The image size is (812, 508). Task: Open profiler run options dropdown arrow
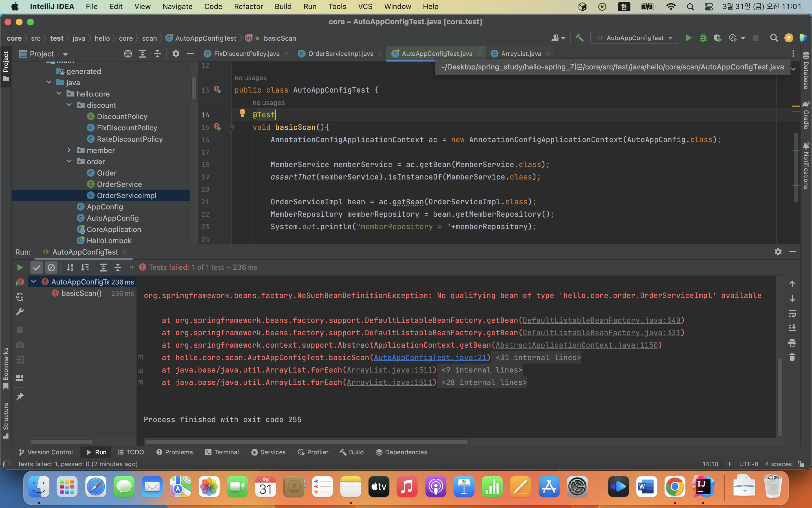click(743, 38)
